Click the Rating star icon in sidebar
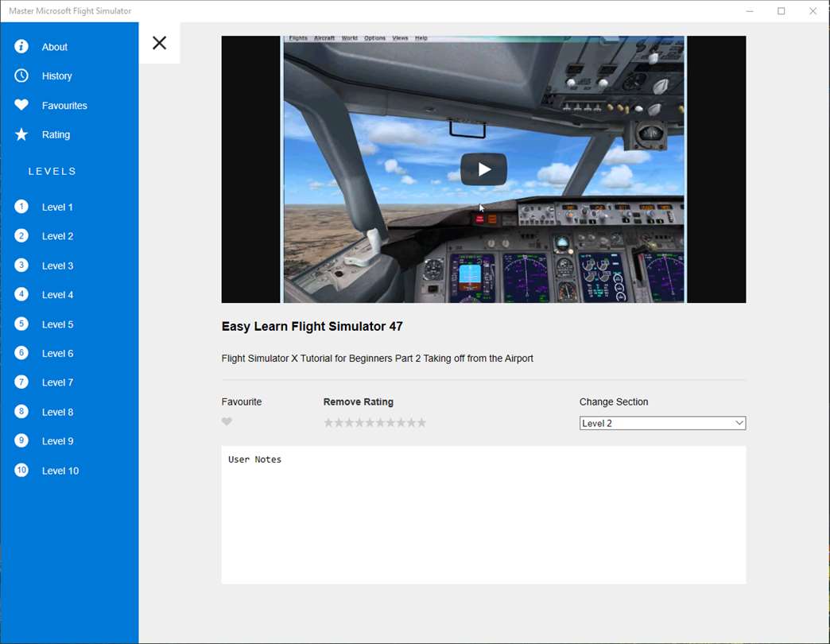The width and height of the screenshot is (830, 644). pos(21,134)
